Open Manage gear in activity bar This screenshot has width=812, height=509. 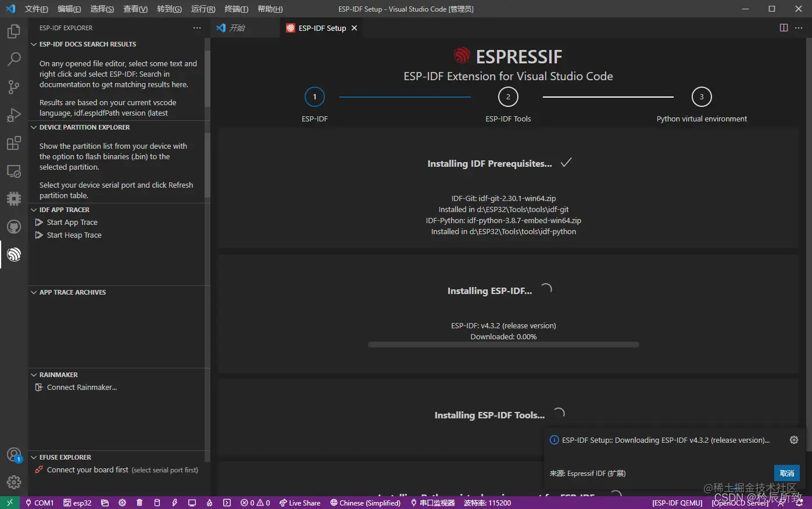[x=14, y=482]
